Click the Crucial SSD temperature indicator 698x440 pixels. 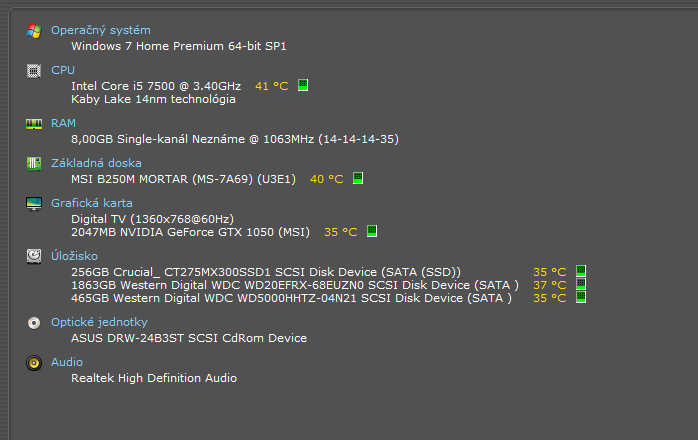(580, 271)
